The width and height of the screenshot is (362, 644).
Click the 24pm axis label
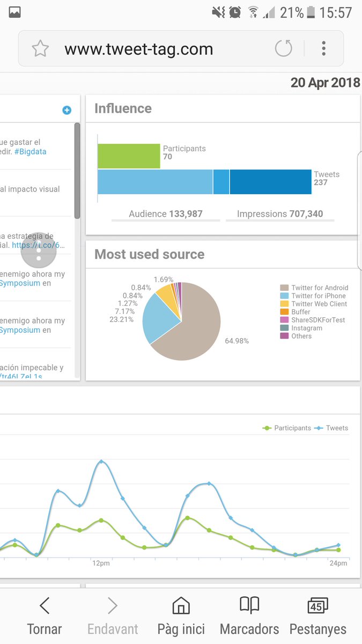click(338, 563)
